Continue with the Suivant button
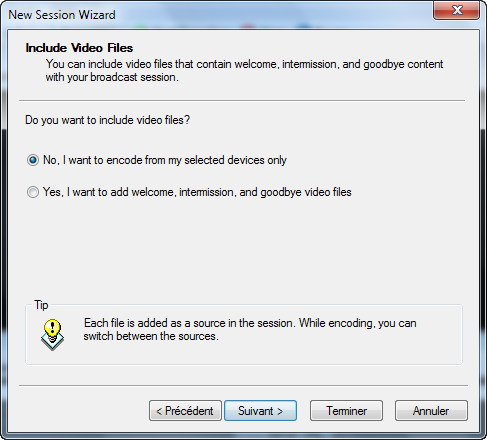 tap(260, 411)
